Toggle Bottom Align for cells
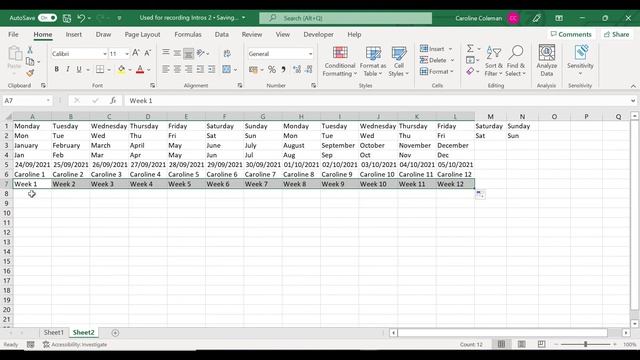 (188, 53)
